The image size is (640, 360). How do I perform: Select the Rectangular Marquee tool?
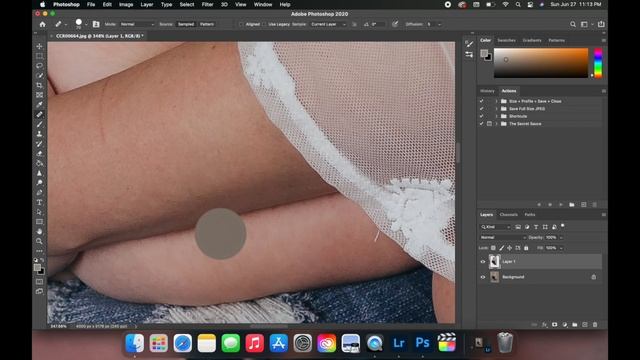coord(40,56)
